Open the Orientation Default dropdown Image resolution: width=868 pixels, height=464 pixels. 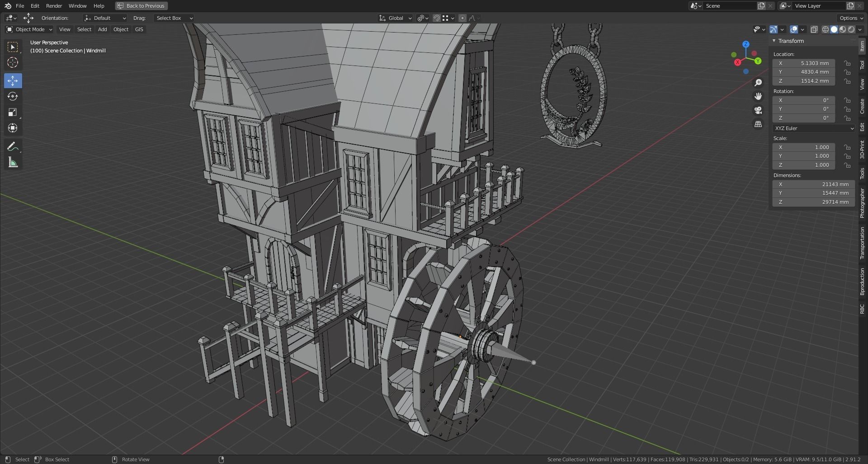pyautogui.click(x=105, y=18)
